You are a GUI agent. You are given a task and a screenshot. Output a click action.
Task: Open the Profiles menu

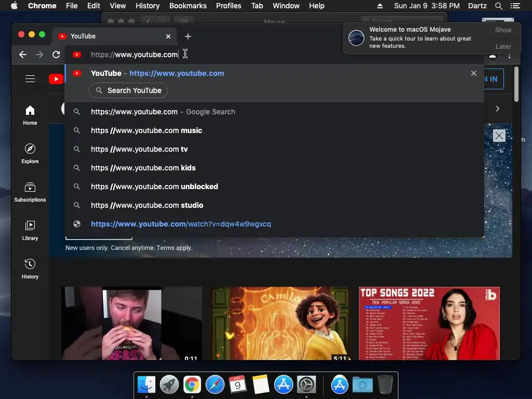coord(229,6)
